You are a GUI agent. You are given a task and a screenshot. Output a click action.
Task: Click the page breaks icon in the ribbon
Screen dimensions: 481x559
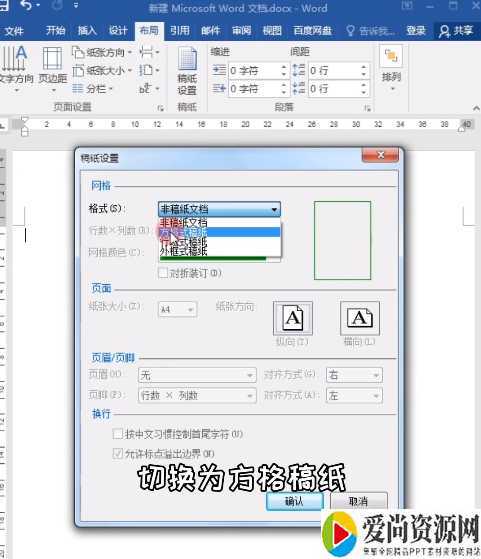(x=149, y=53)
